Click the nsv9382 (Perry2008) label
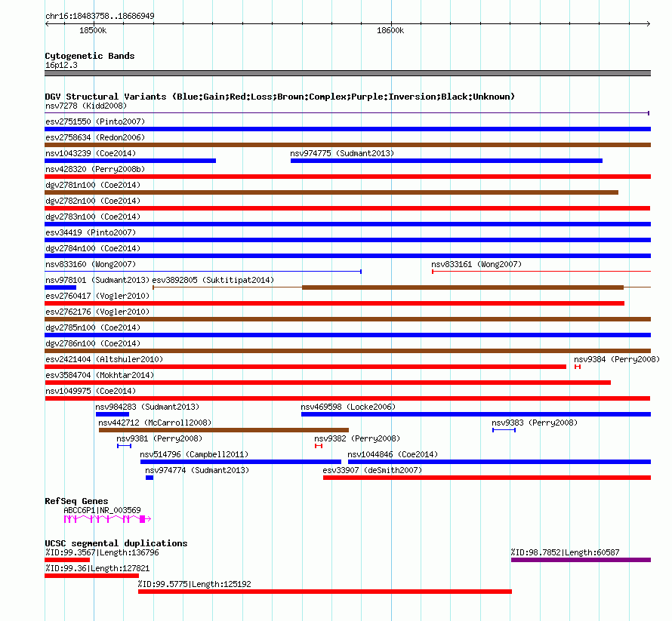The width and height of the screenshot is (672, 621). tap(357, 438)
